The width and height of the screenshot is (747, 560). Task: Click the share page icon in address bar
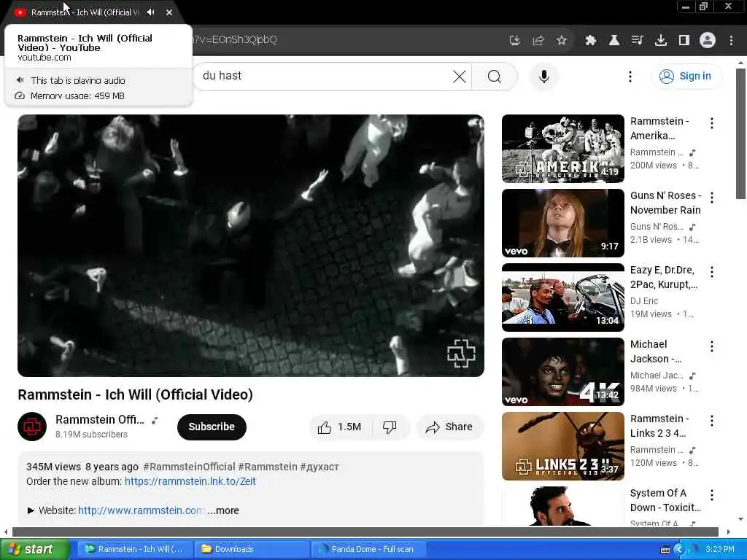click(538, 41)
